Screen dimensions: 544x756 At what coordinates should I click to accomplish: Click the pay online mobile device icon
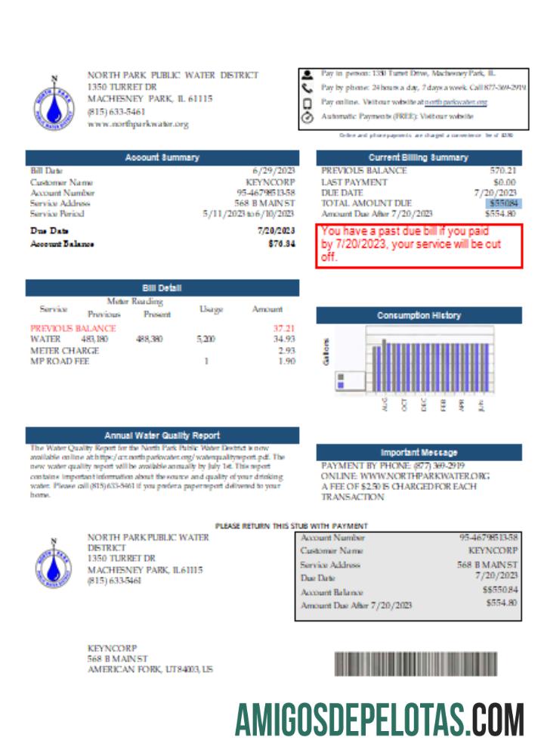click(x=308, y=103)
